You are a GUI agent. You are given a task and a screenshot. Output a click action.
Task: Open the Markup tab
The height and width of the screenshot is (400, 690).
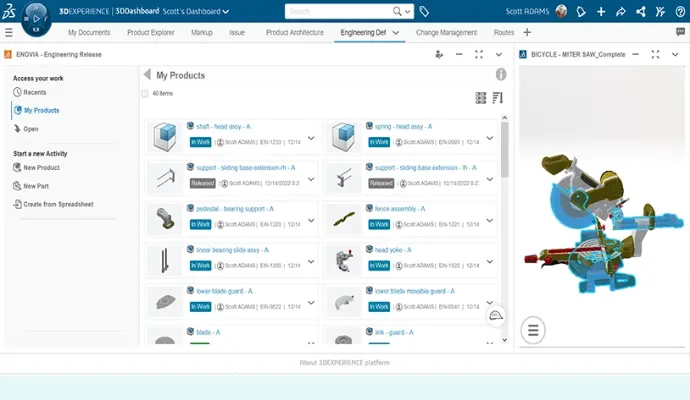coord(202,33)
